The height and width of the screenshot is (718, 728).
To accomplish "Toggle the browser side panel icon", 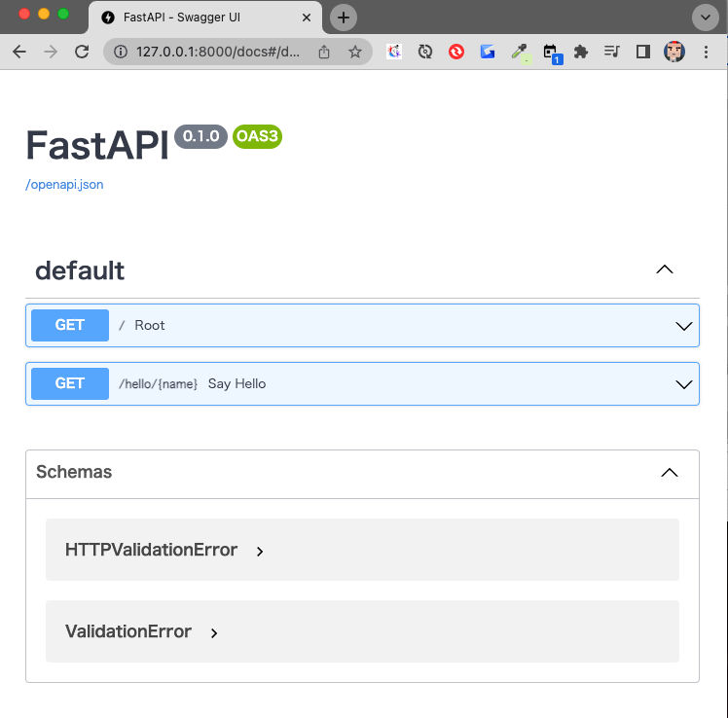I will (x=643, y=52).
